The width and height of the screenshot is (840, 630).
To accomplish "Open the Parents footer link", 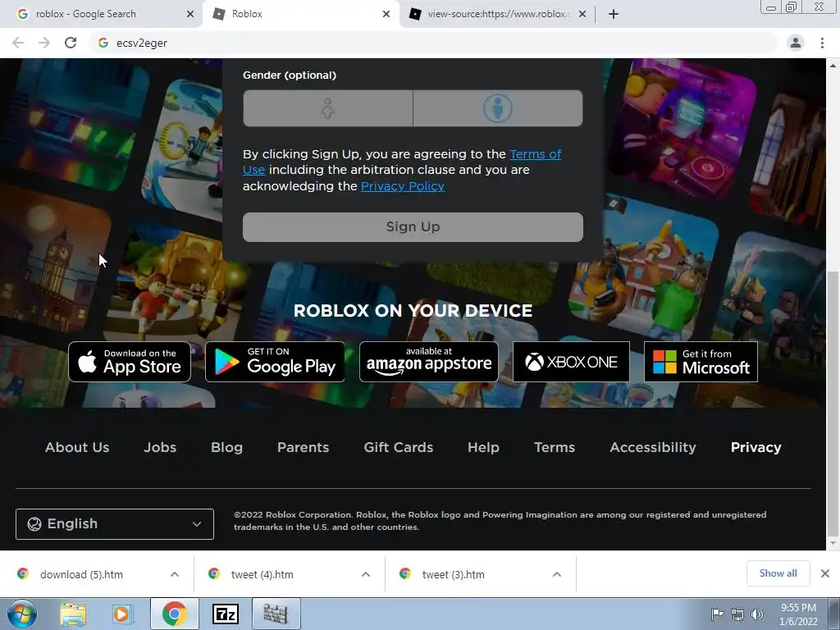I will (304, 447).
